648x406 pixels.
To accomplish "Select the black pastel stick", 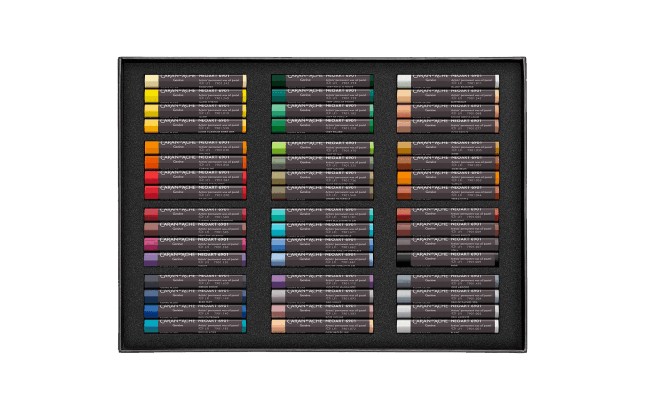I will coord(448,260).
